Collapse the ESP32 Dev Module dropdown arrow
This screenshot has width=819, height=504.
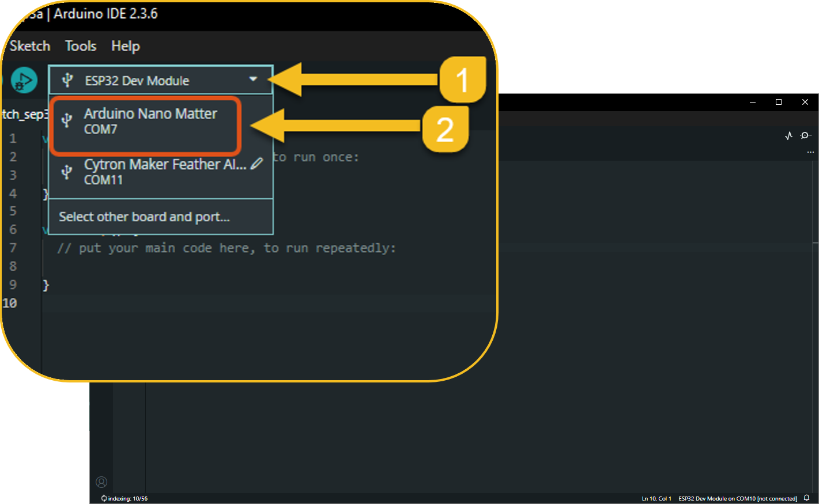pos(253,79)
